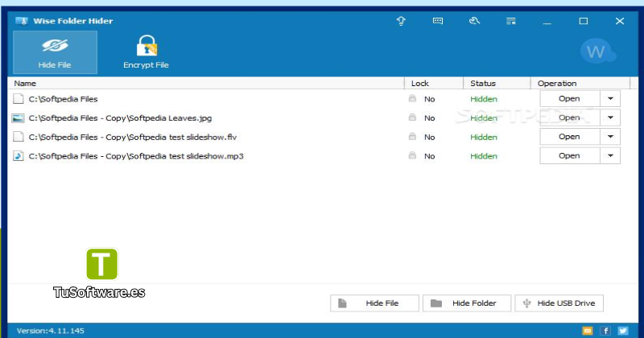Click the wrench settings icon in title bar
Image resolution: width=644 pixels, height=338 pixels.
474,21
